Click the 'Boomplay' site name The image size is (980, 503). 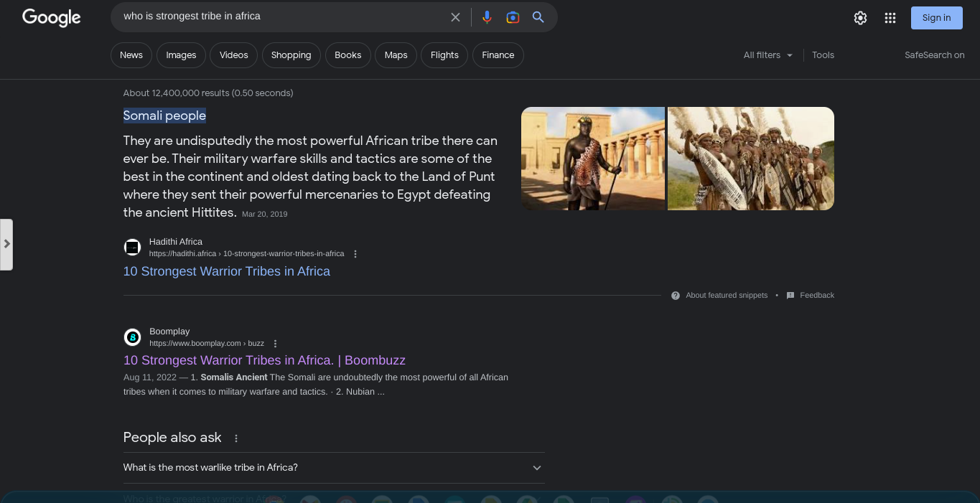point(169,332)
